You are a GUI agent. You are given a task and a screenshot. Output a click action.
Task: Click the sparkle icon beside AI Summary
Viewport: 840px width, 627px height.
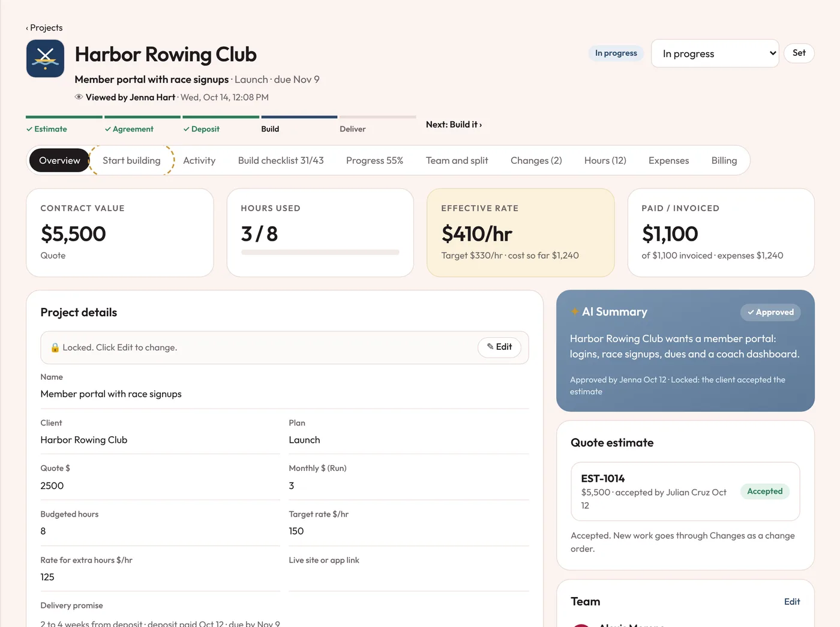[575, 311]
